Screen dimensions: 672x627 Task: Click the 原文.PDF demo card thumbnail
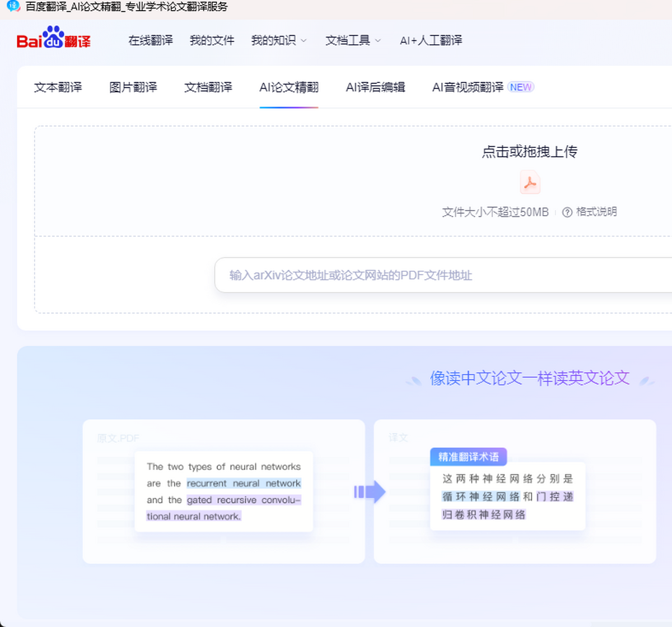223,491
